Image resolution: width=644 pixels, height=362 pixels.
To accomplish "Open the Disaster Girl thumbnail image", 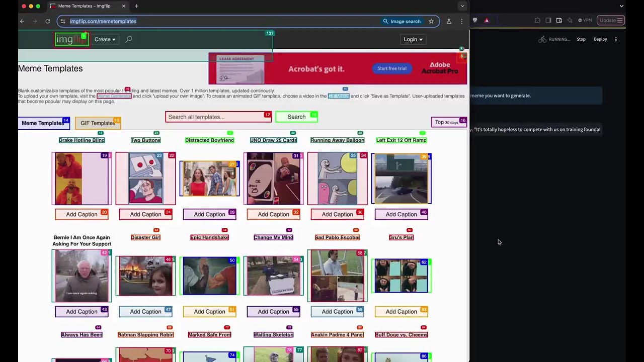I will coord(145,276).
